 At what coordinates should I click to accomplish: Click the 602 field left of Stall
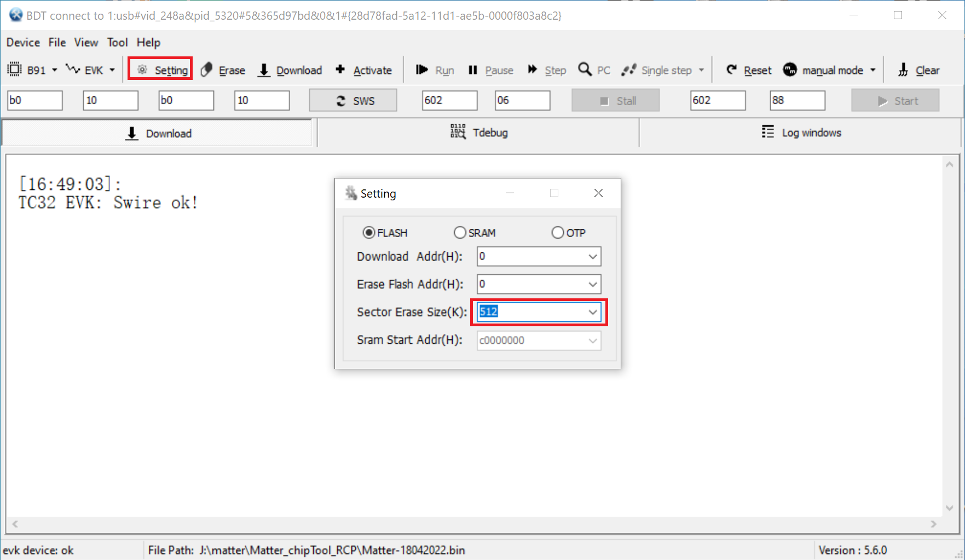[449, 100]
